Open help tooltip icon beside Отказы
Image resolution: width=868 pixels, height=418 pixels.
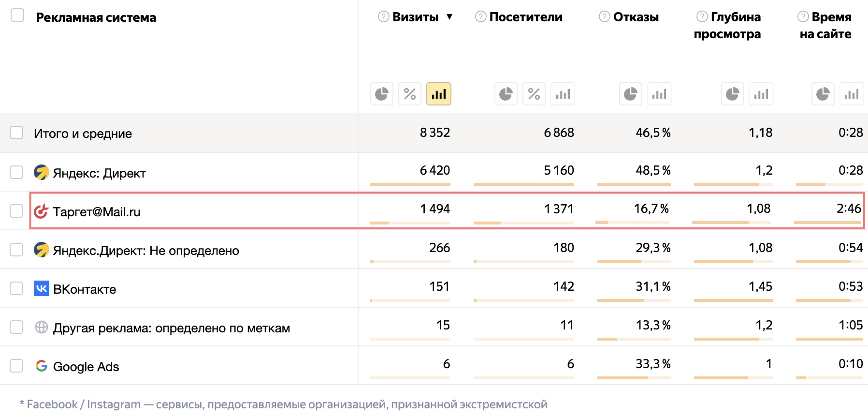coord(604,17)
